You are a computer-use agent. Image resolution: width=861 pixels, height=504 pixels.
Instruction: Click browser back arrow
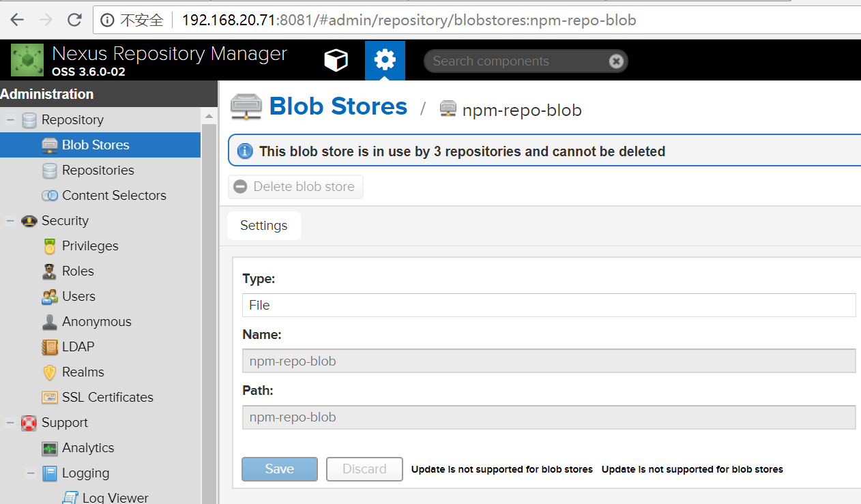coord(17,20)
